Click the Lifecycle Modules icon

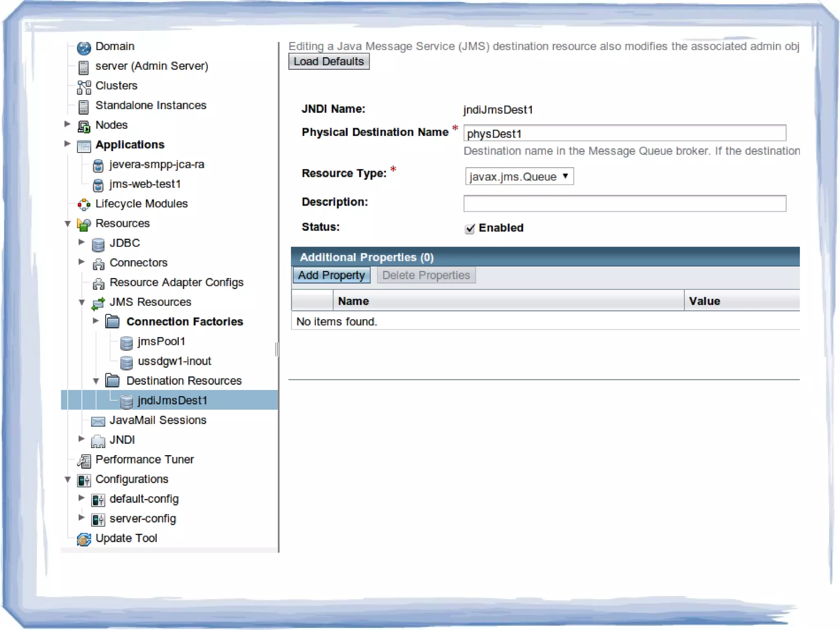click(x=84, y=204)
